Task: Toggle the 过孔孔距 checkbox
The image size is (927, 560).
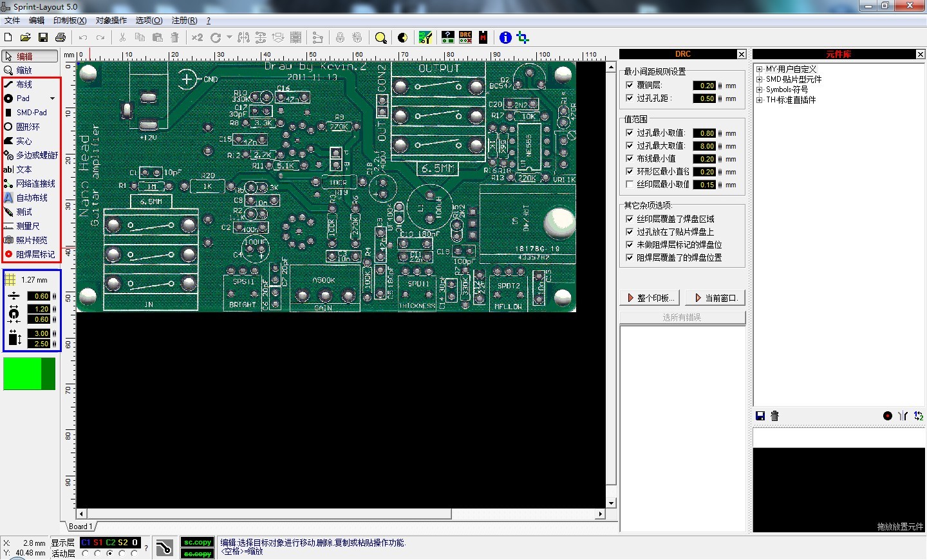Action: pos(630,98)
